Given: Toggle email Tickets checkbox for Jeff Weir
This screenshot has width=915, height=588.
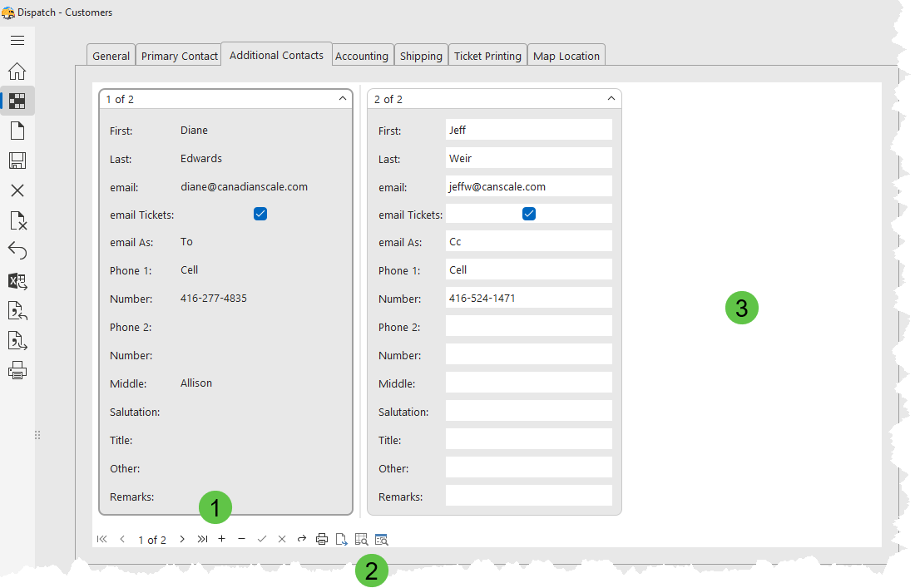Looking at the screenshot, I should tap(529, 215).
